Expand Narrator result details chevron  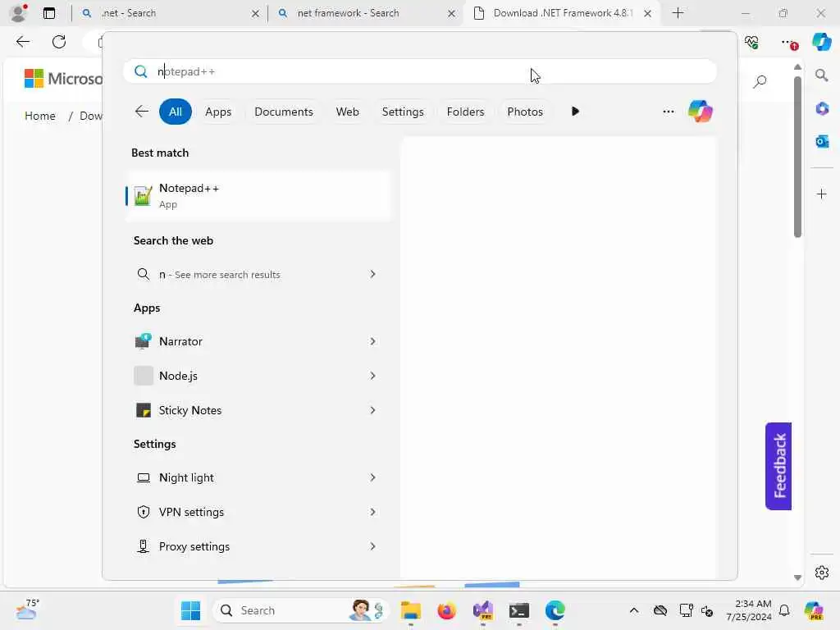[x=373, y=341]
